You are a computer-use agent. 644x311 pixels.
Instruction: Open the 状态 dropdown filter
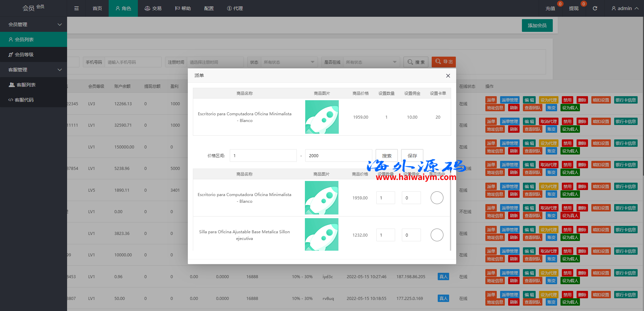[288, 62]
